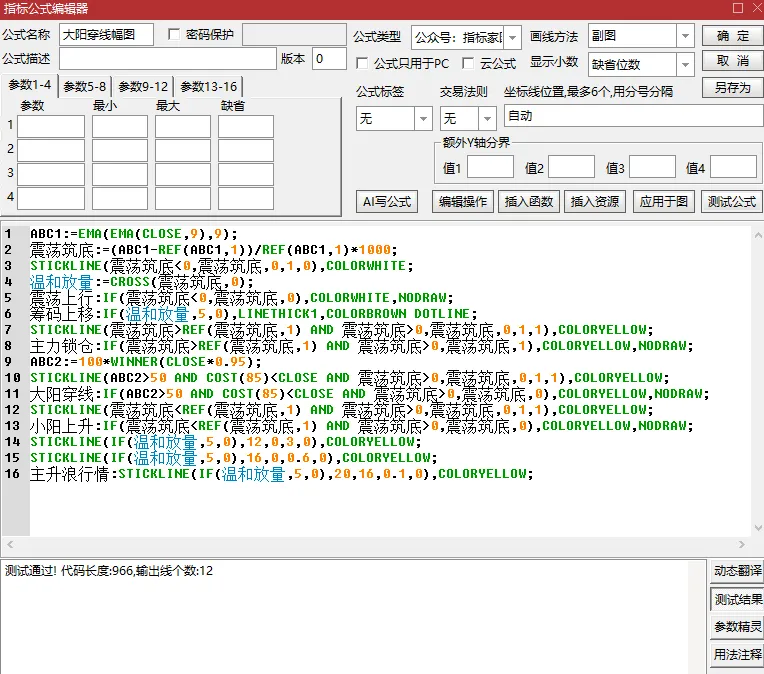Viewport: 764px width, 674px height.
Task: Click code line 1 ABC1:=EMA
Action: pos(134,234)
